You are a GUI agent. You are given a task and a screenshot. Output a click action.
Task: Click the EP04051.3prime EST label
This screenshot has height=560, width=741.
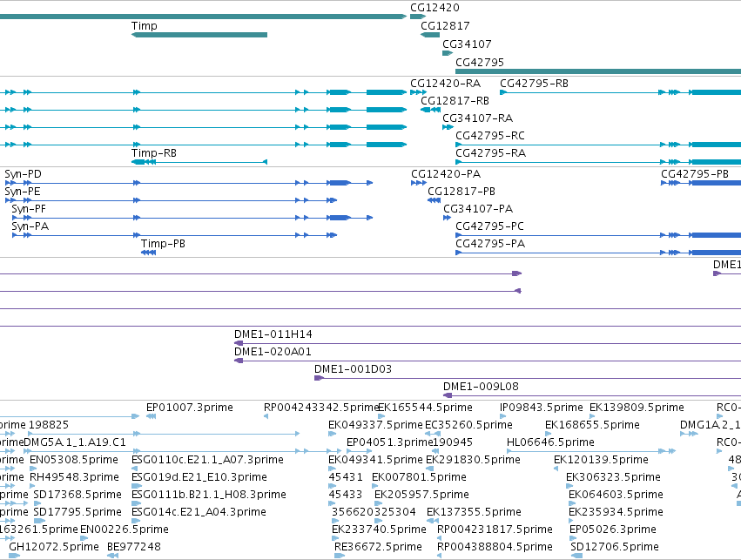tap(390, 442)
